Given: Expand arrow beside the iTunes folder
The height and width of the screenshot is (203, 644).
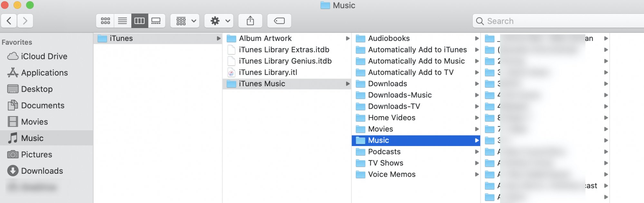Looking at the screenshot, I should coord(219,38).
